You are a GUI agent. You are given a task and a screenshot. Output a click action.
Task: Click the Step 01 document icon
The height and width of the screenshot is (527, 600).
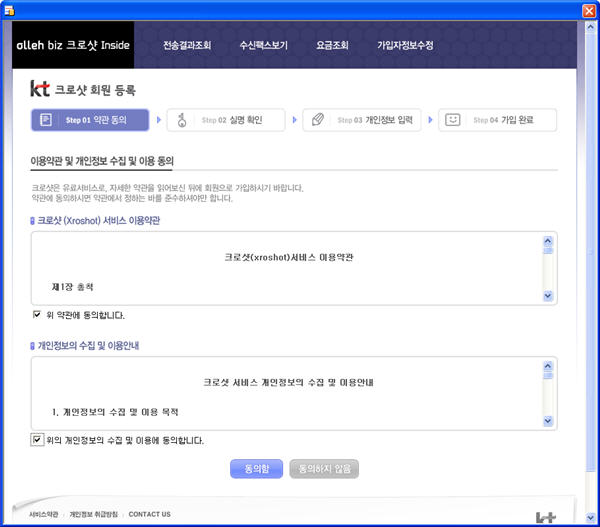click(x=46, y=120)
